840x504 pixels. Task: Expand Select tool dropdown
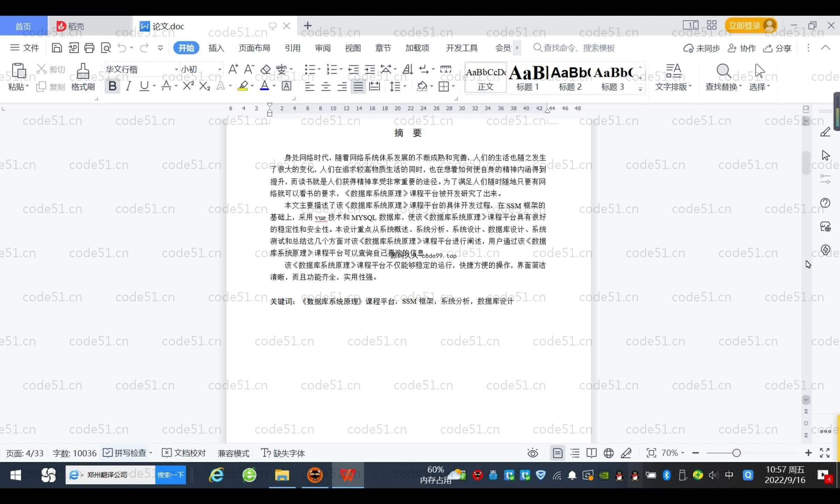(x=769, y=86)
